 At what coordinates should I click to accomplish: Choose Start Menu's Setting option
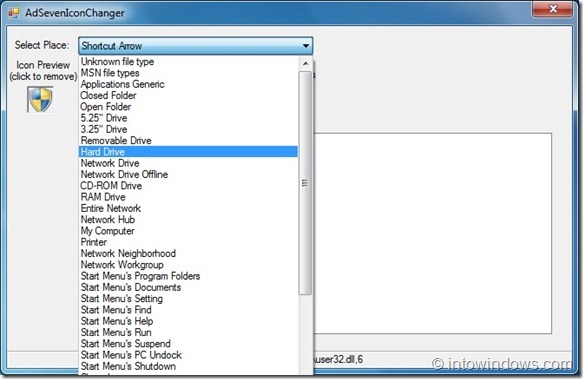pos(189,298)
